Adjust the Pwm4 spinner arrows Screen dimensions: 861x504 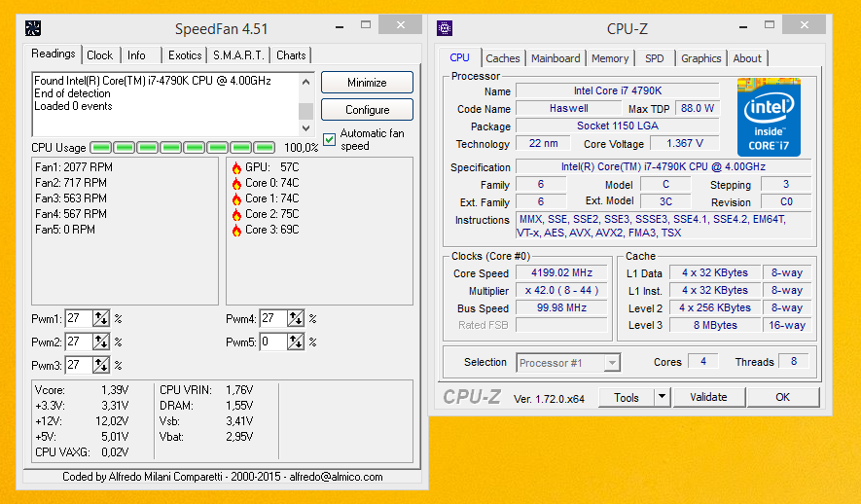[296, 318]
